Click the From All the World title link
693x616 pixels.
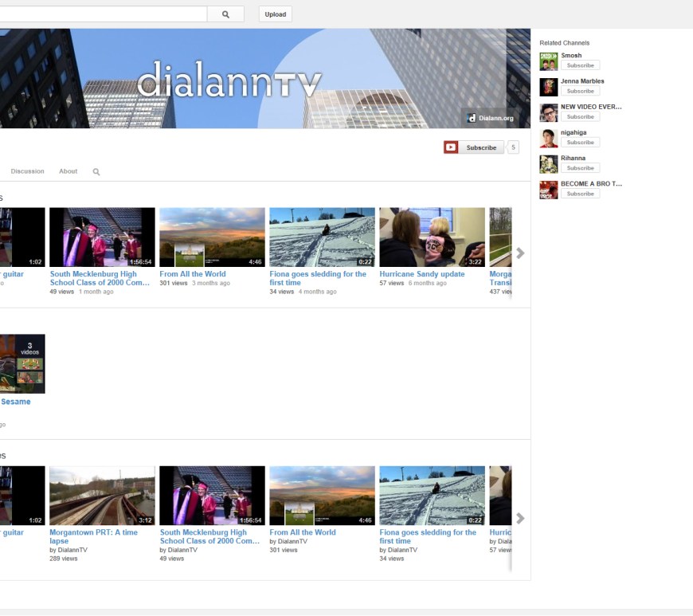click(x=193, y=274)
